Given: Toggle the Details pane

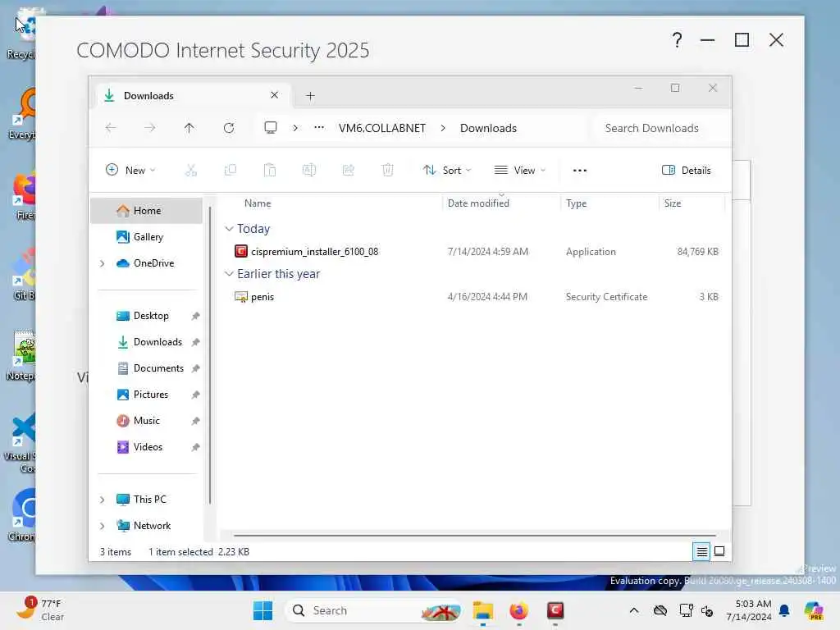Looking at the screenshot, I should [x=687, y=171].
